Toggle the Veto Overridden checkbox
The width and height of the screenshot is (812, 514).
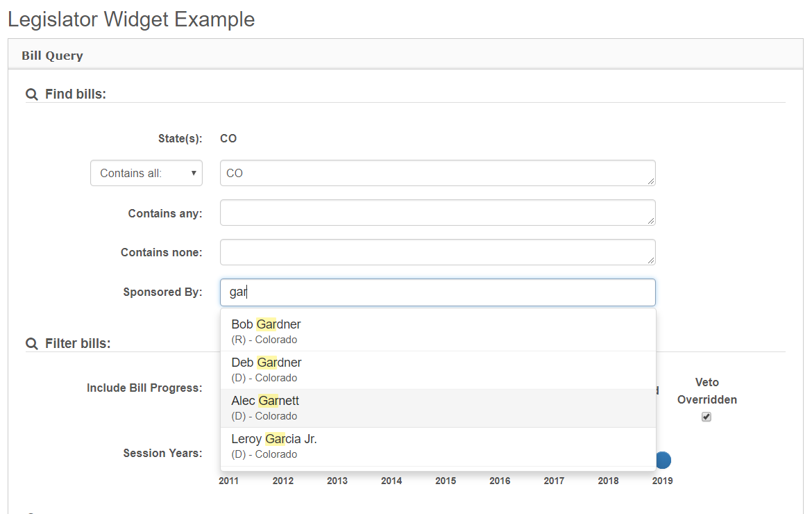(707, 417)
